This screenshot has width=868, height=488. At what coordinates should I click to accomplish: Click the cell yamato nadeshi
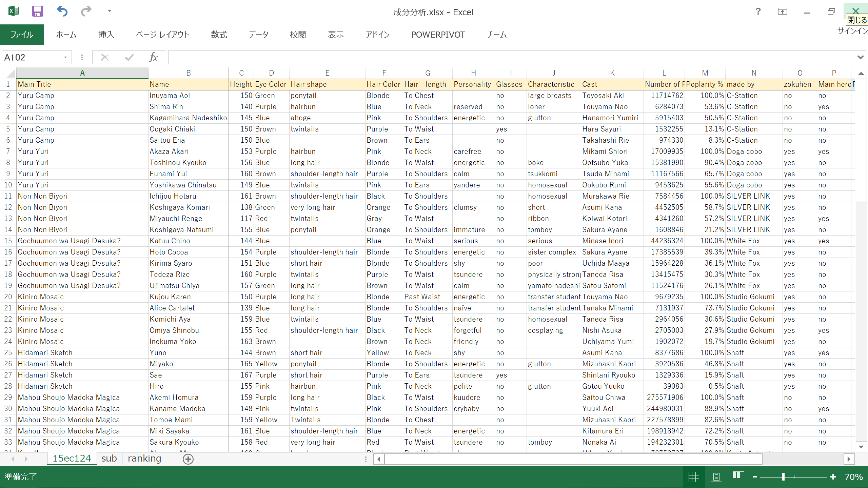[x=554, y=286]
